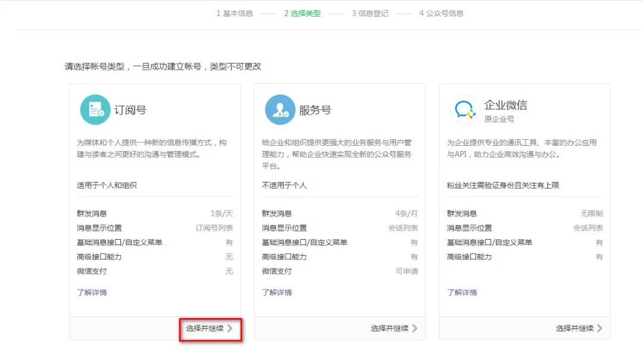Jump to step 3 信息登记

[370, 13]
